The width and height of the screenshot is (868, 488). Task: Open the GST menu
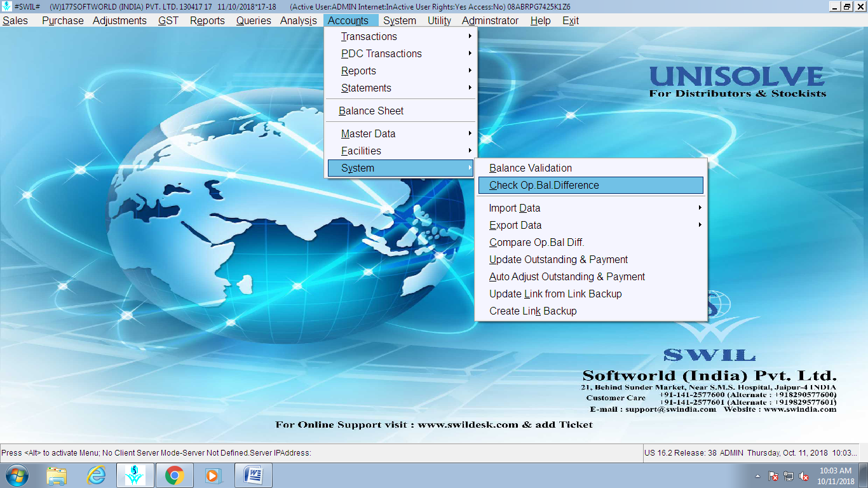pyautogui.click(x=168, y=20)
